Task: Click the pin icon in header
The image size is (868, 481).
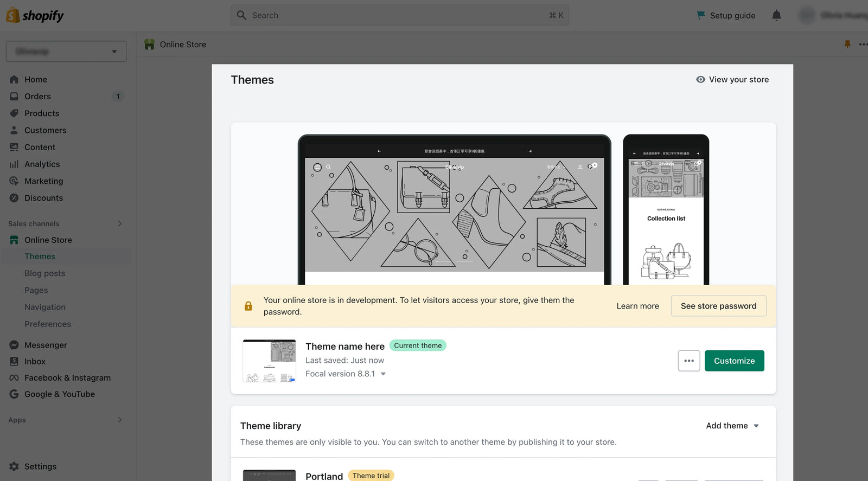Action: click(x=847, y=44)
